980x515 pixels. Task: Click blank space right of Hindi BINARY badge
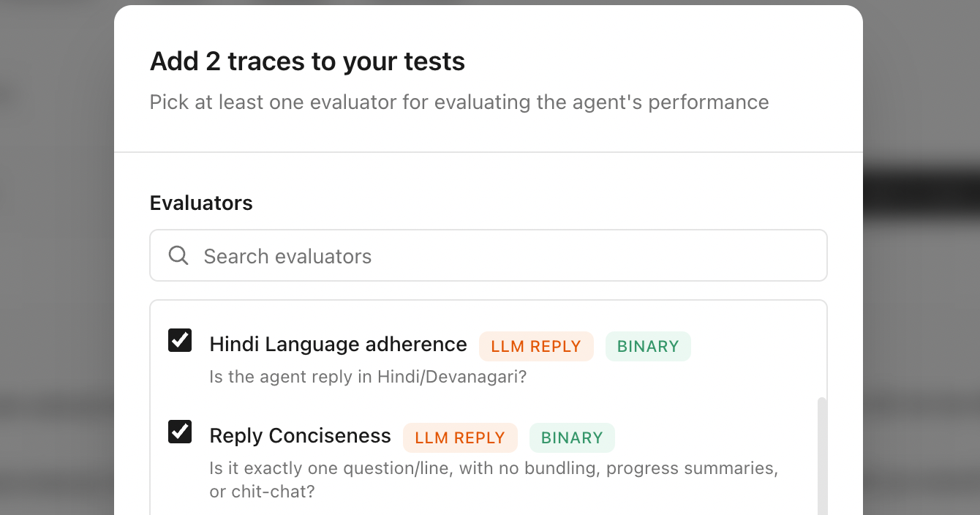pyautogui.click(x=753, y=346)
